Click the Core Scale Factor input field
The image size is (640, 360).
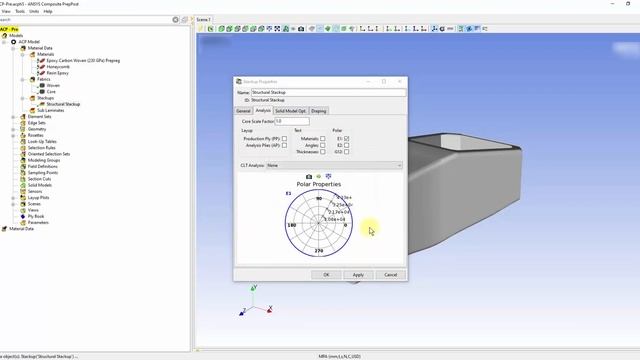pos(292,121)
